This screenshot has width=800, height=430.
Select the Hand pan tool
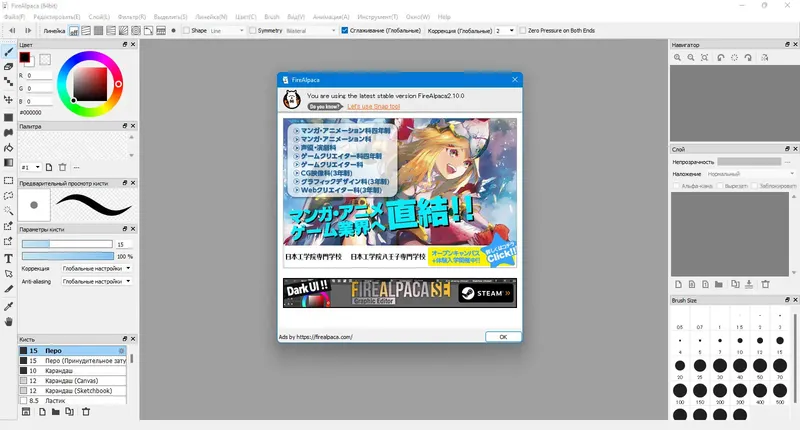click(x=9, y=321)
